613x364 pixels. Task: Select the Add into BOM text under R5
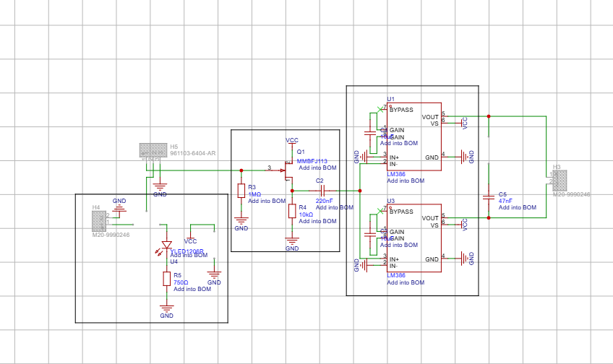[x=192, y=289]
